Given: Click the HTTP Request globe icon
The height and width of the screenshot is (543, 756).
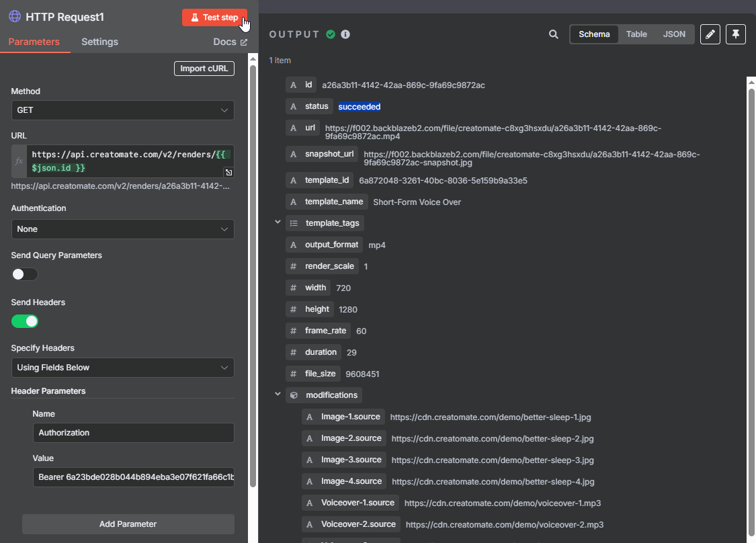Looking at the screenshot, I should pos(15,17).
